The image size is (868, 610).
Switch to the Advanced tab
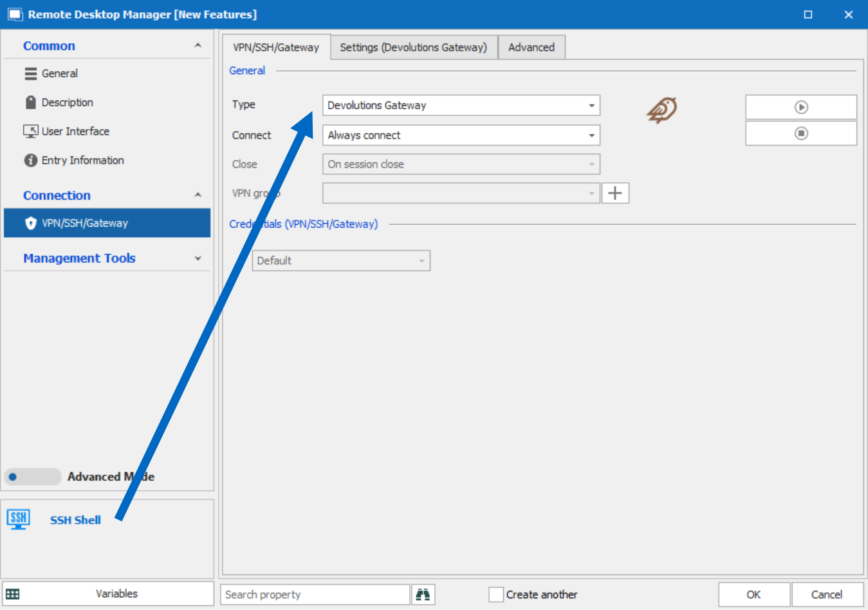click(531, 47)
